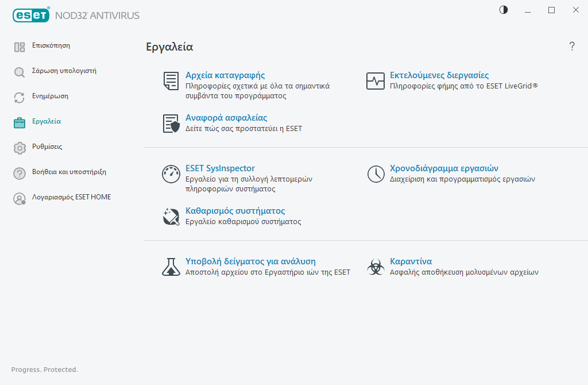Screen dimensions: 588x385
Task: Open Λογαριασμός ESET HOME
Action: (x=71, y=197)
